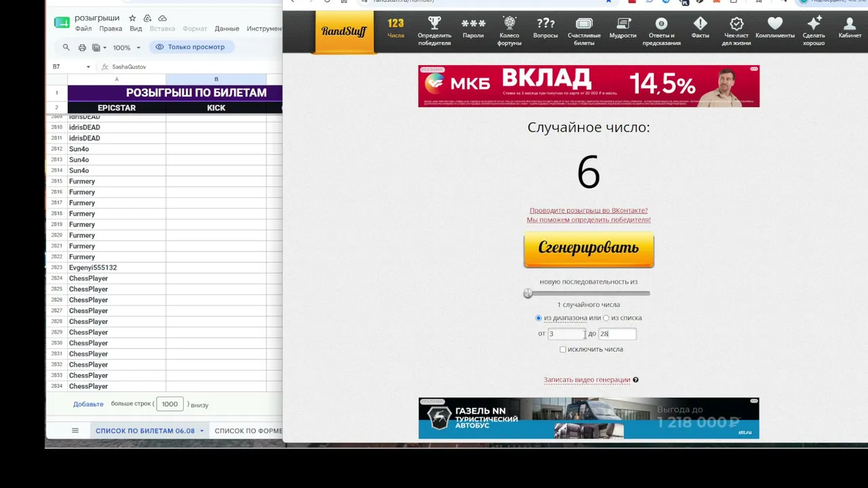Image resolution: width=868 pixels, height=488 pixels.
Task: Select row 2834 ChessPlayer cell
Action: tap(117, 386)
